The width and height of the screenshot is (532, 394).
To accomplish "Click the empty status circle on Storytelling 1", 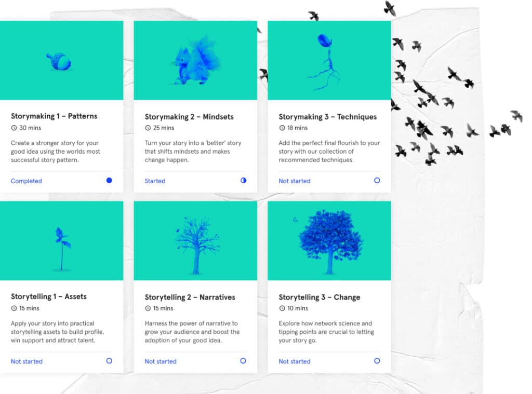I will coord(109,361).
